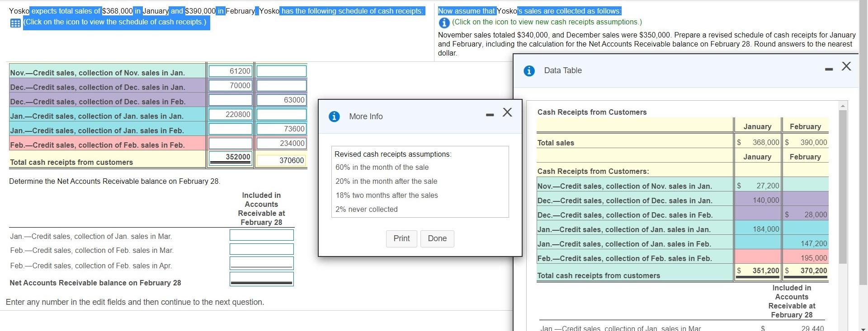Click the empty January field in Jan. in Feb. row
Viewport: 868px width, 331px height.
[x=230, y=129]
